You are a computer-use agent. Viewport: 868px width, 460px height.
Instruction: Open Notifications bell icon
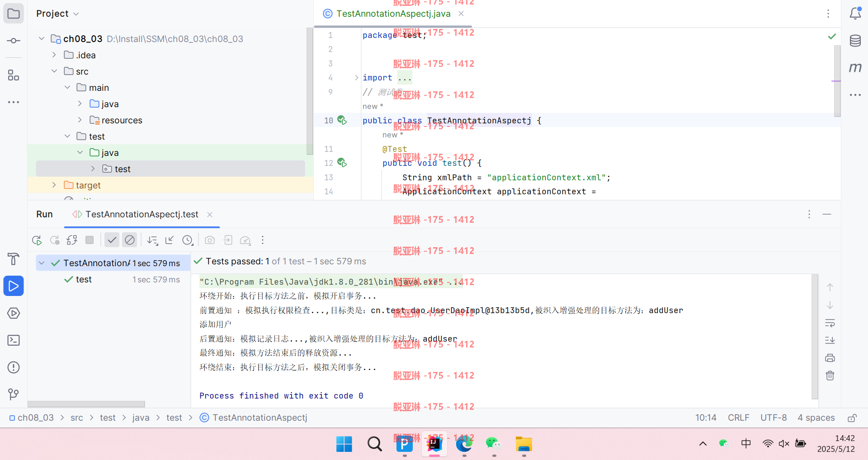coord(855,14)
